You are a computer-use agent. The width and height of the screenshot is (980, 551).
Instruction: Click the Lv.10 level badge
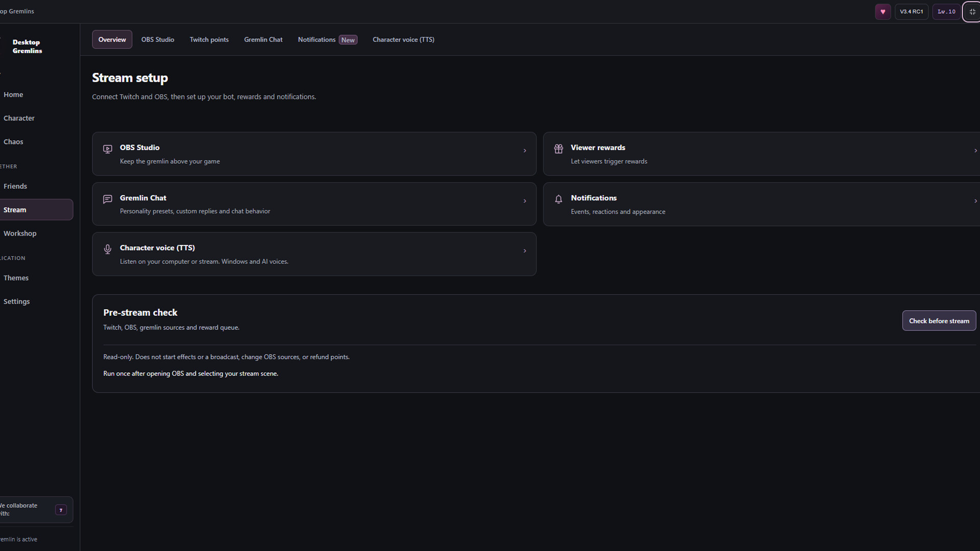946,12
